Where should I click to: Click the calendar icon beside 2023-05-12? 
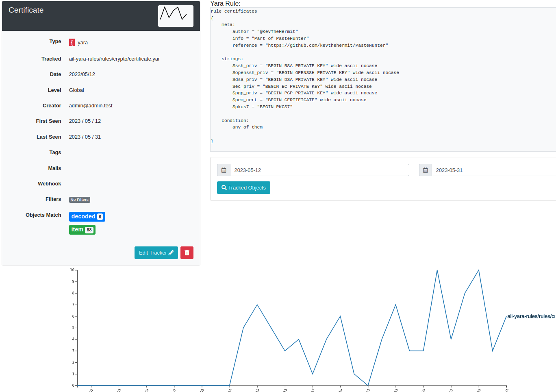click(x=224, y=170)
